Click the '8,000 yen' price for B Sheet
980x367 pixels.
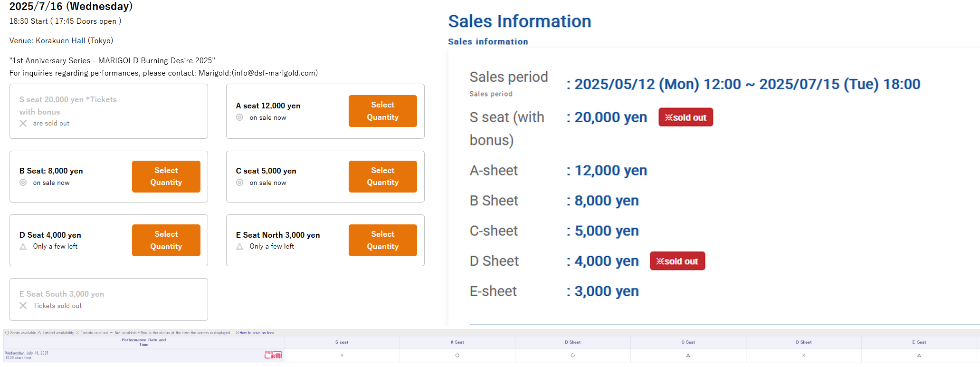click(x=607, y=201)
